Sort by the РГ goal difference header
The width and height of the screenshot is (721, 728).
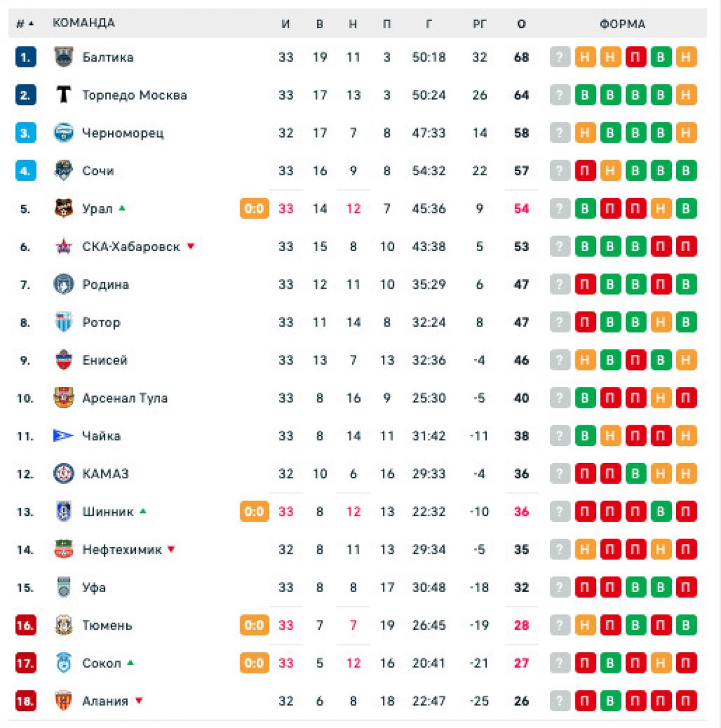click(x=479, y=24)
